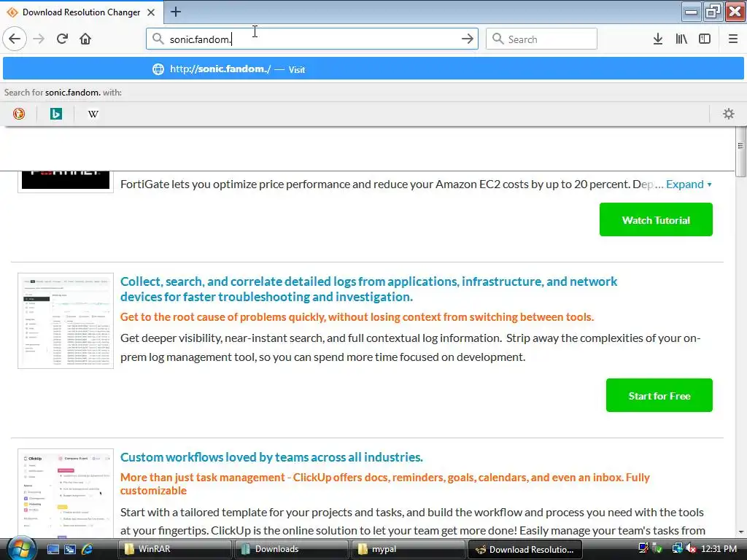Image resolution: width=747 pixels, height=560 pixels.
Task: Open the hamburger application menu
Action: (x=732, y=39)
